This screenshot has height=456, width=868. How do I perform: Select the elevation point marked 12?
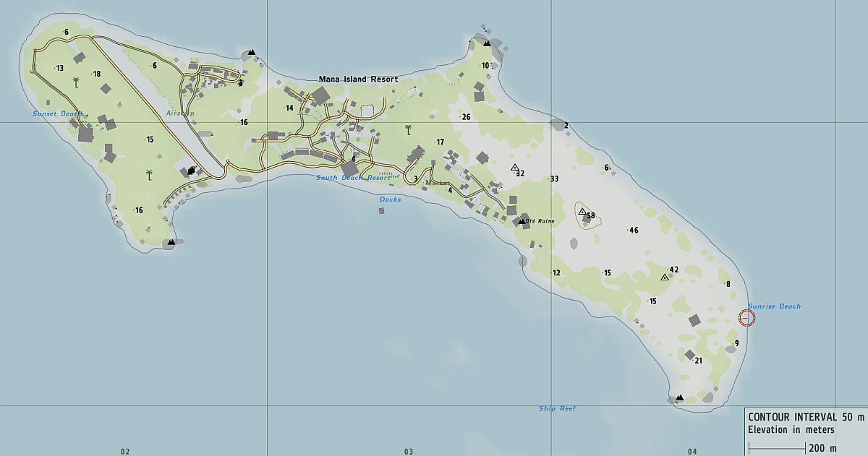556,273
